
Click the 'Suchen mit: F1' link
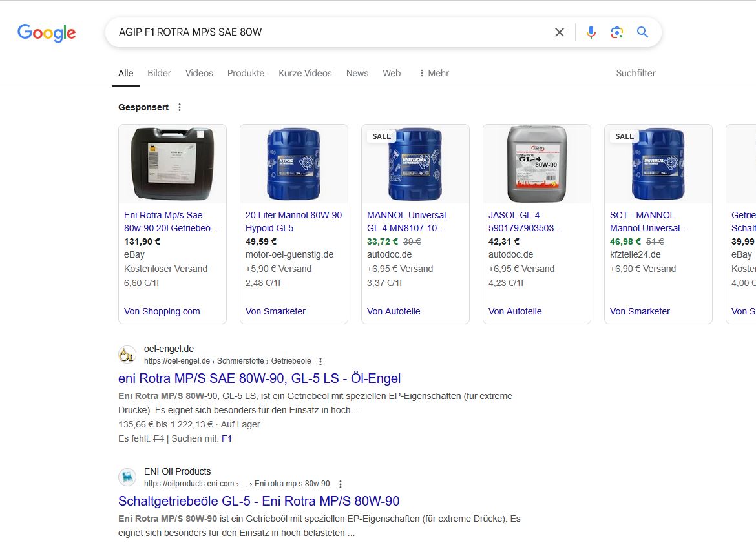pos(227,438)
